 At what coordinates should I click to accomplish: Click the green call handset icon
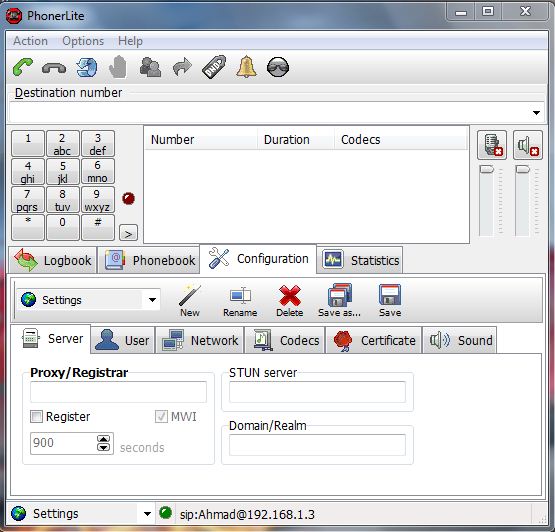(x=23, y=67)
